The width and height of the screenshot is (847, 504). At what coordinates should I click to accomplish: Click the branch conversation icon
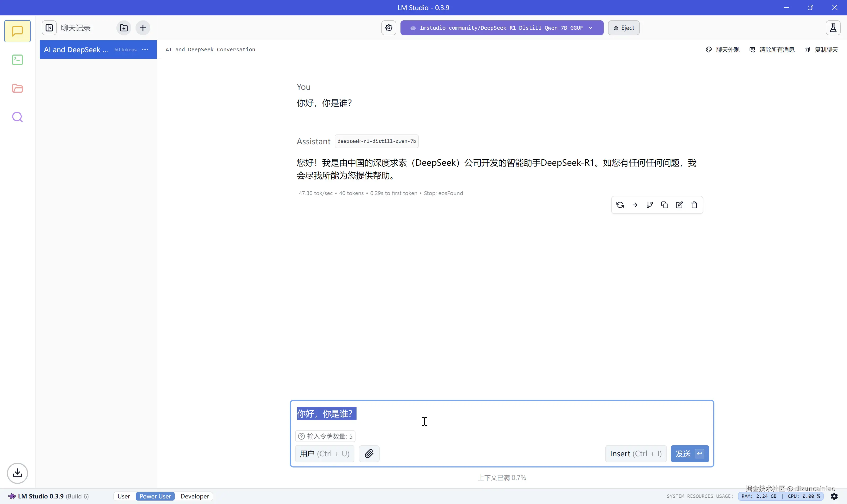coord(649,205)
